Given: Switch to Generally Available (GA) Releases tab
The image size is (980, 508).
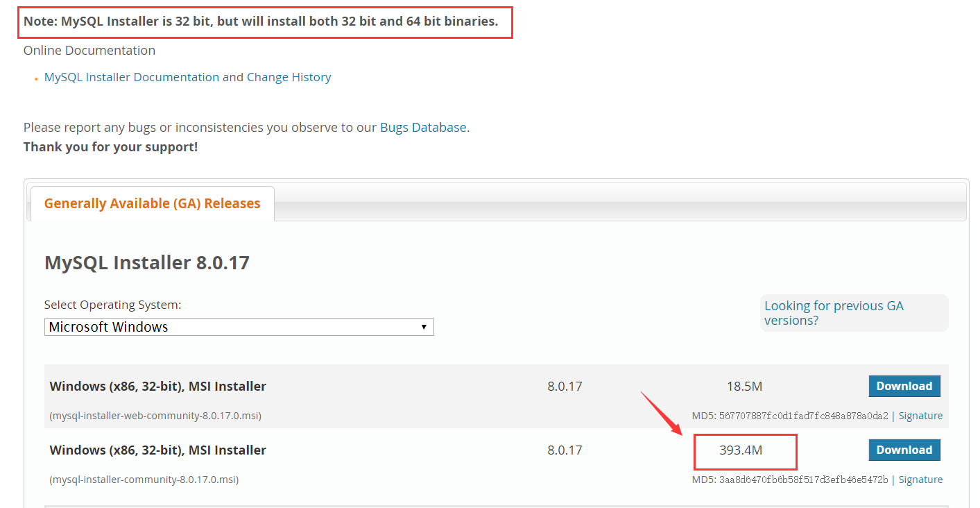Looking at the screenshot, I should 151,203.
